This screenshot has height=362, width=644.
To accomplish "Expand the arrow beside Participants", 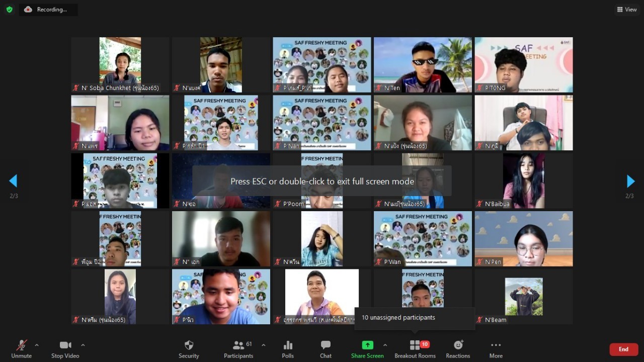I will click(263, 345).
